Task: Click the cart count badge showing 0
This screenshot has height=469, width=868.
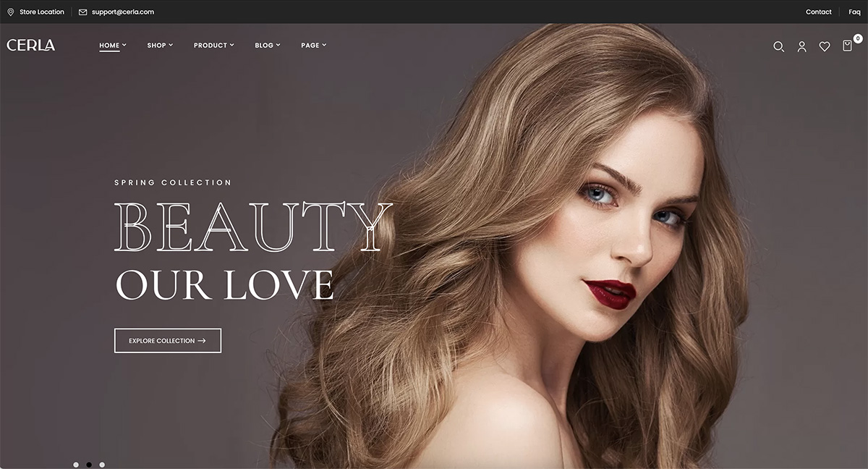Action: (858, 38)
